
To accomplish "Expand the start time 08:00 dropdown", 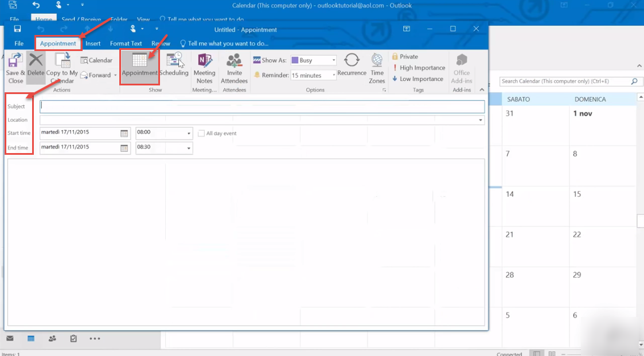I will [189, 133].
